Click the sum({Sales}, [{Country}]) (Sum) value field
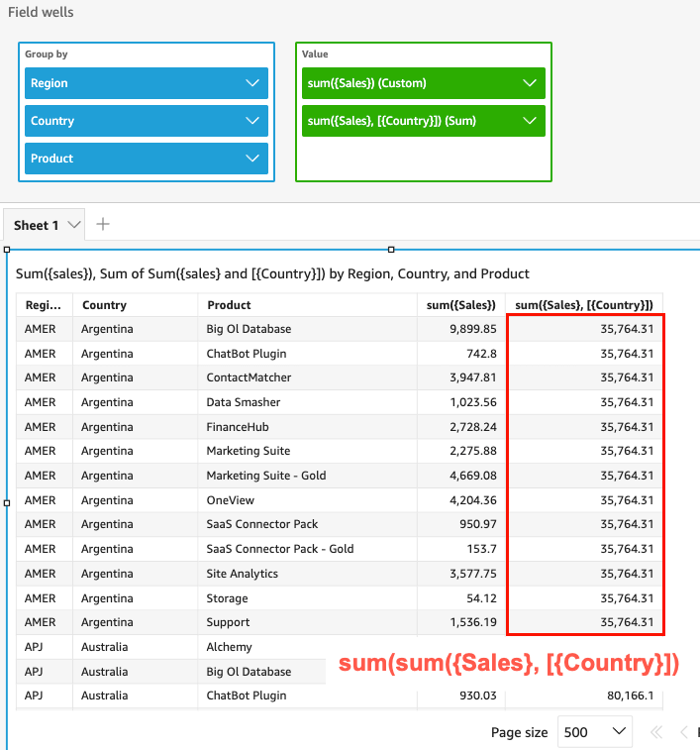Image resolution: width=700 pixels, height=750 pixels. click(406, 121)
